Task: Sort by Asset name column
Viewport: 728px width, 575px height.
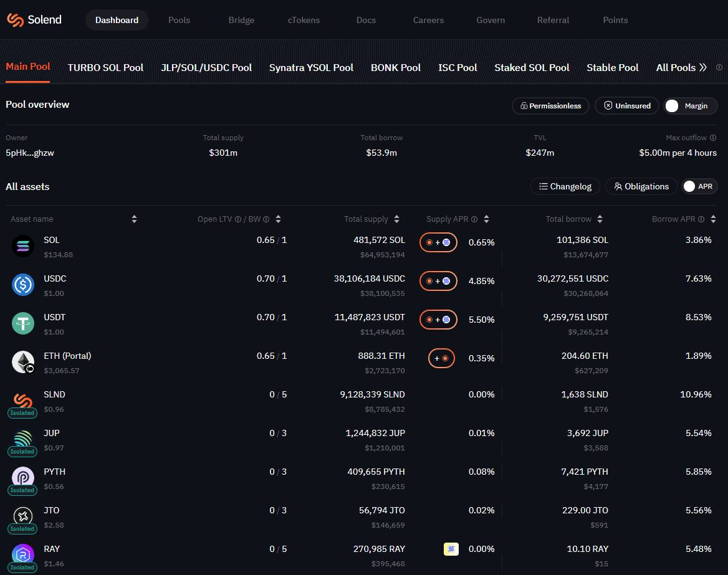Action: coord(134,219)
